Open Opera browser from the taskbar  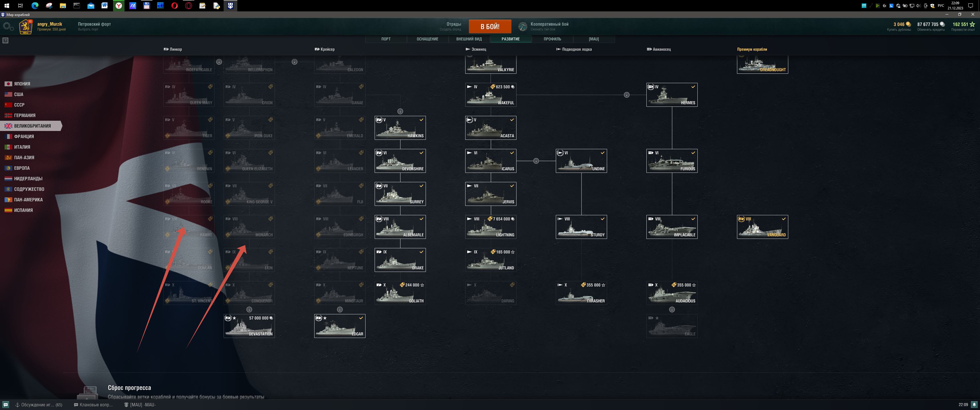(175, 5)
